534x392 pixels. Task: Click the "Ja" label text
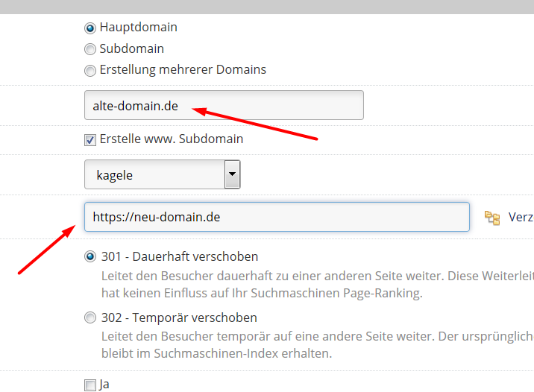[104, 385]
